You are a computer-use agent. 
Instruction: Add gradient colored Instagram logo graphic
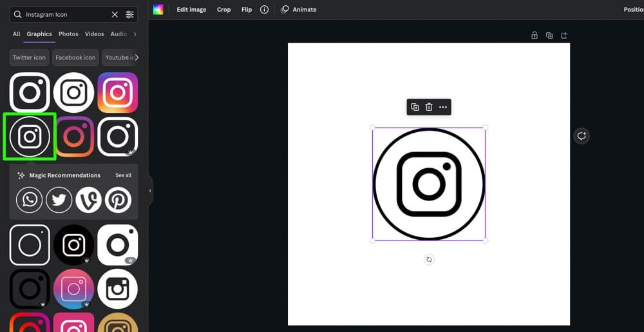click(117, 92)
